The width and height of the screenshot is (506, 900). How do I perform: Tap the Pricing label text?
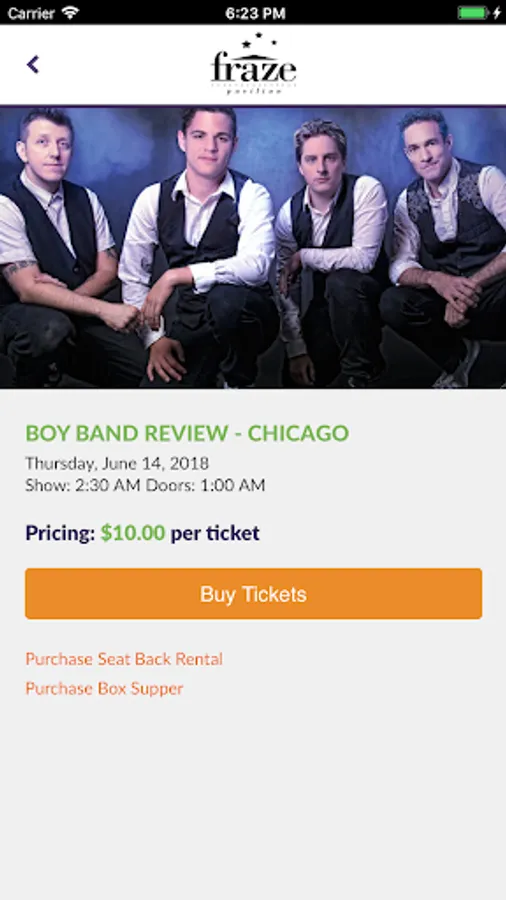point(60,533)
